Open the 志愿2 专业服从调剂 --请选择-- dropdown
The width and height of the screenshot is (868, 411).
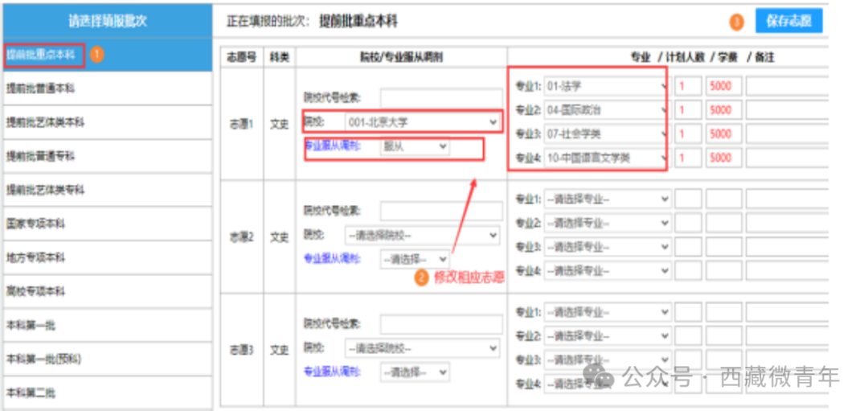click(415, 259)
